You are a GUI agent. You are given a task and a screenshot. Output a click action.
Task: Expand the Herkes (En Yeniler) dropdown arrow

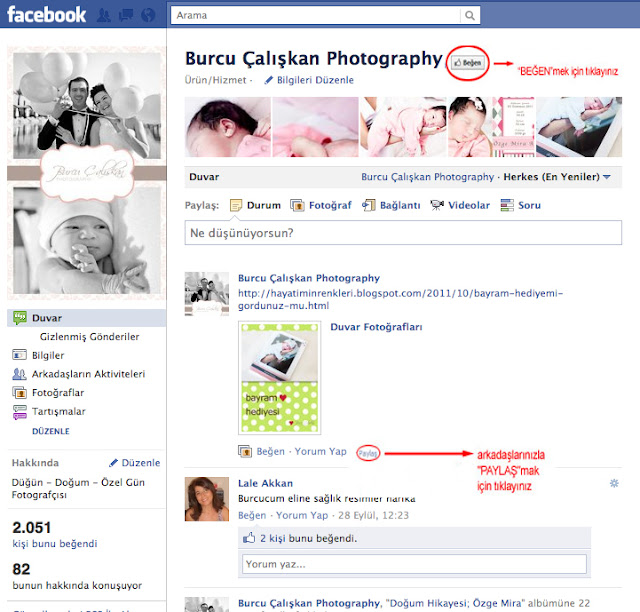607,177
